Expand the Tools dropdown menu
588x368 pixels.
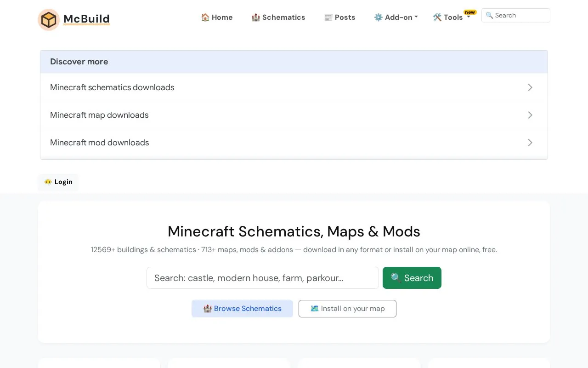pos(452,17)
